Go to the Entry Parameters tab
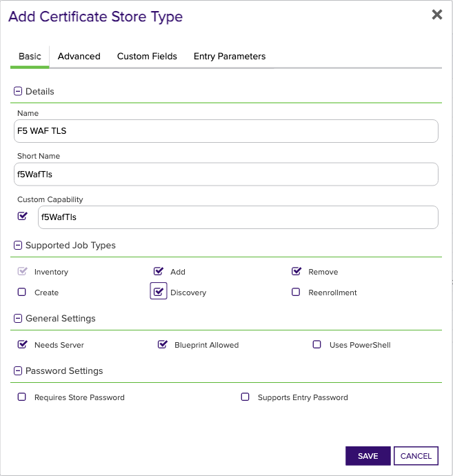 (x=230, y=56)
